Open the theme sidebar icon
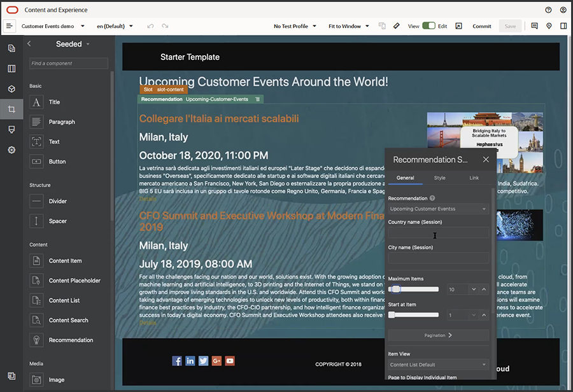 tap(11, 129)
